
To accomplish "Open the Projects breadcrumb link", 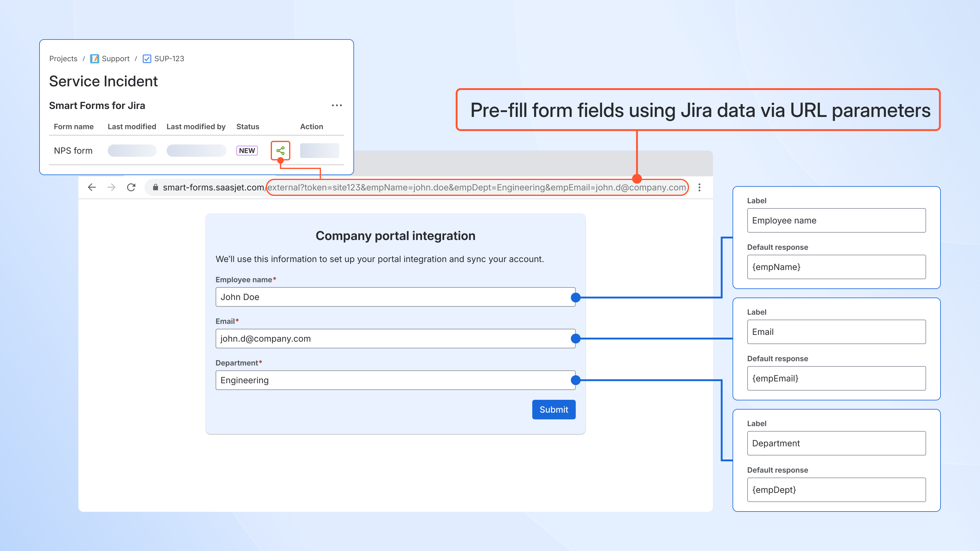I will pyautogui.click(x=63, y=58).
